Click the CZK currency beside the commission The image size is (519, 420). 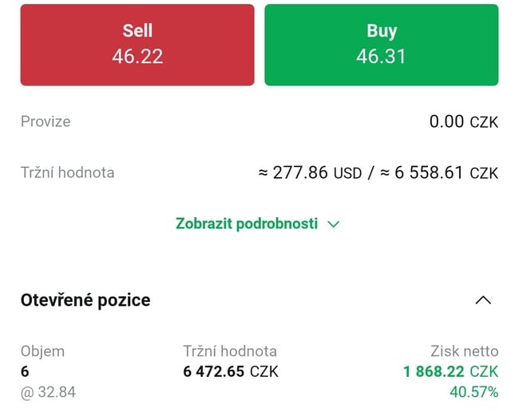484,123
